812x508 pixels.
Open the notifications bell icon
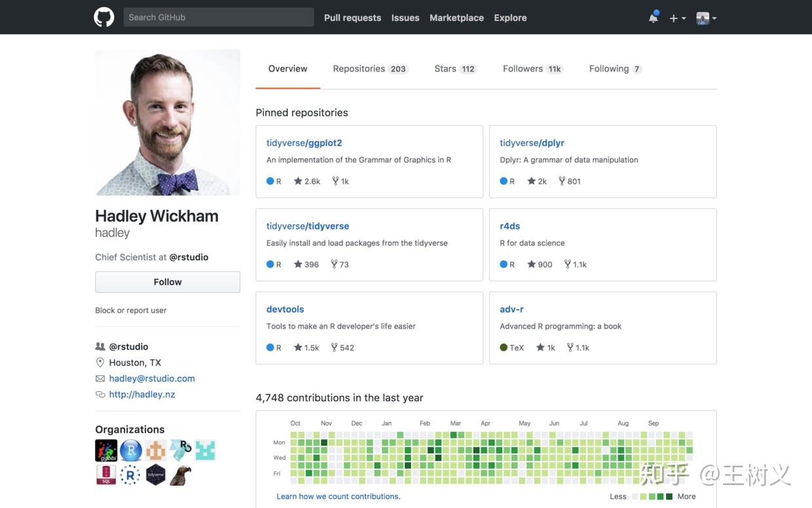pos(653,18)
